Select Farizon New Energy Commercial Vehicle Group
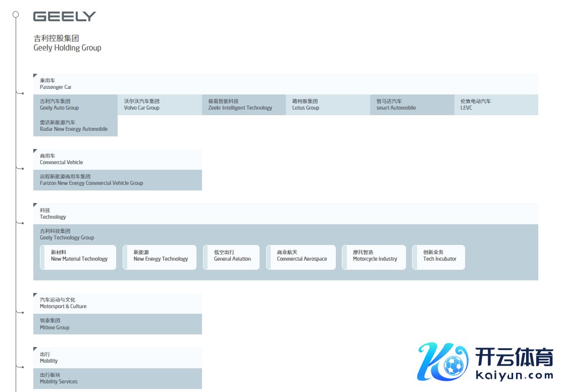The image size is (561, 392). [118, 180]
